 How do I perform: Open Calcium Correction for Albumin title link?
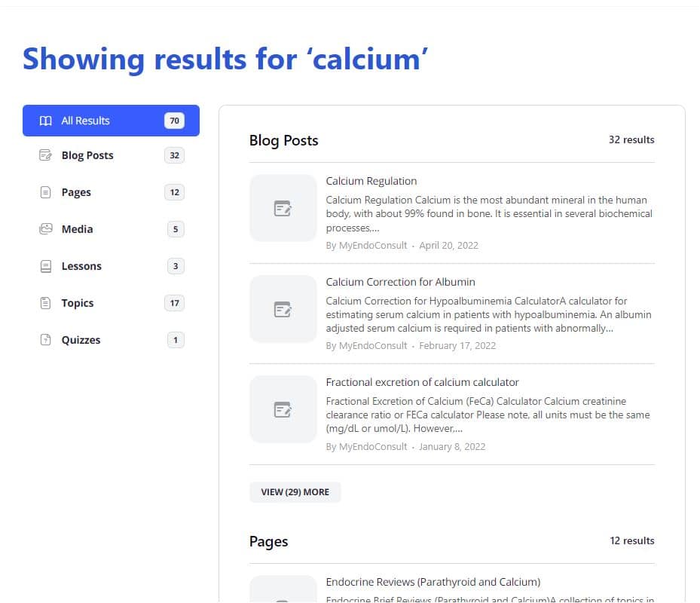tap(400, 282)
